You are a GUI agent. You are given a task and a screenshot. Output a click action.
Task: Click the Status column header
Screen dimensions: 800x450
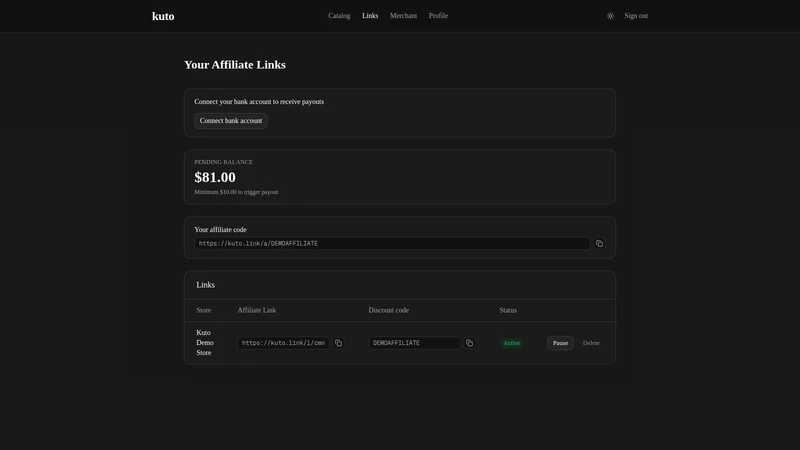pos(508,310)
